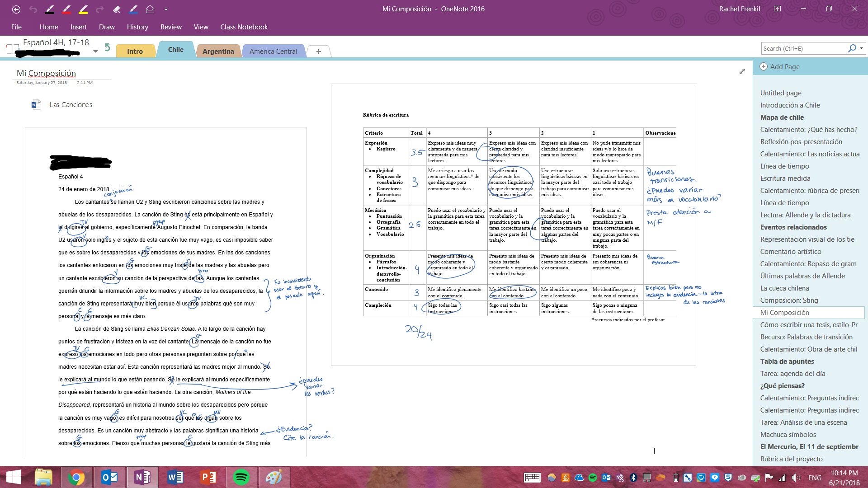Enter Full Page View via the diagonal arrow
Image resolution: width=868 pixels, height=488 pixels.
tap(743, 71)
